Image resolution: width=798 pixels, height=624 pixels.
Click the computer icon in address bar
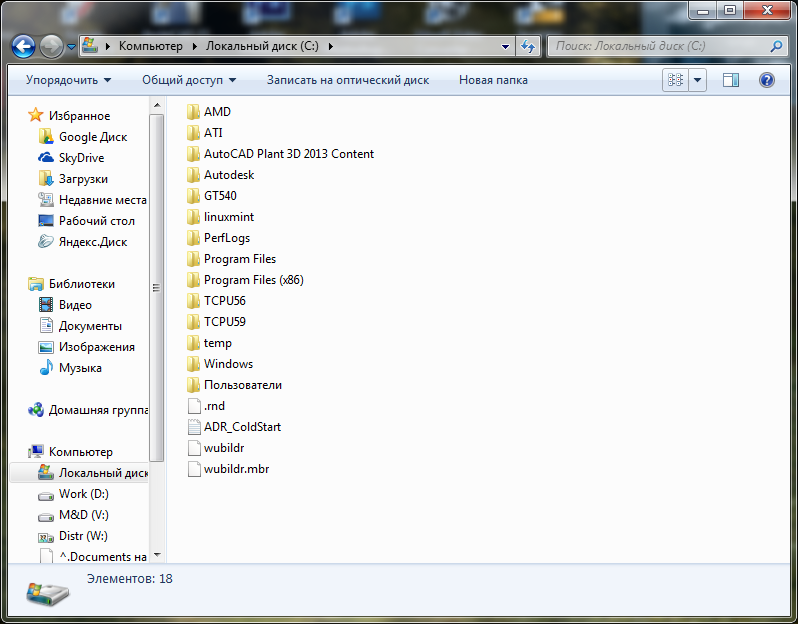pos(90,46)
